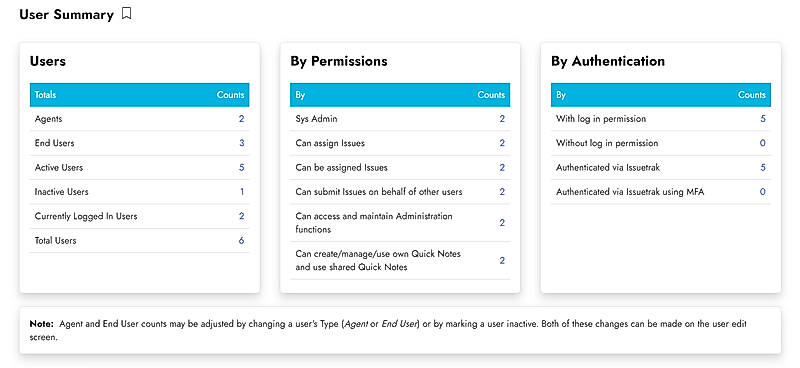The height and width of the screenshot is (368, 800).
Task: Click the Quick Notes permission count
Action: point(502,261)
